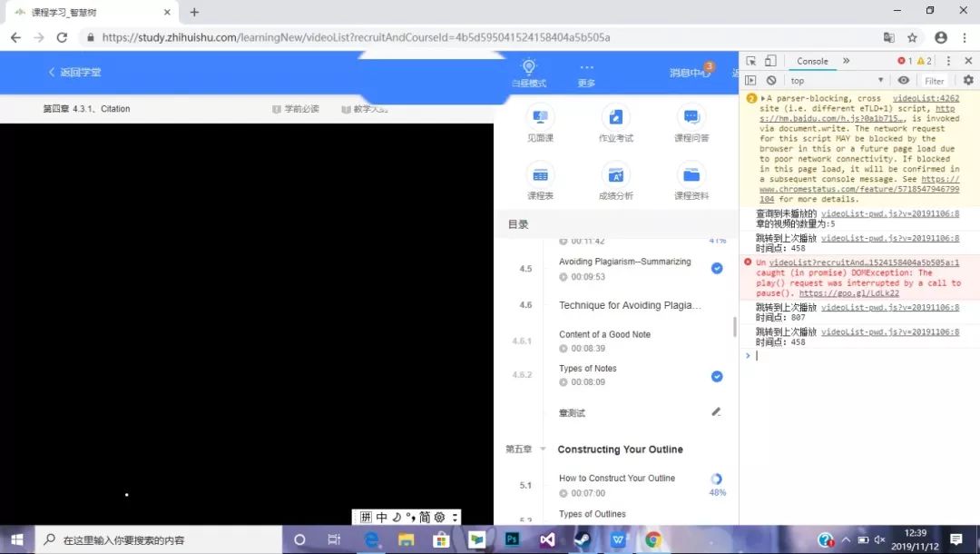Open 见面课 icon in course panel
The width and height of the screenshot is (980, 554).
pyautogui.click(x=540, y=117)
